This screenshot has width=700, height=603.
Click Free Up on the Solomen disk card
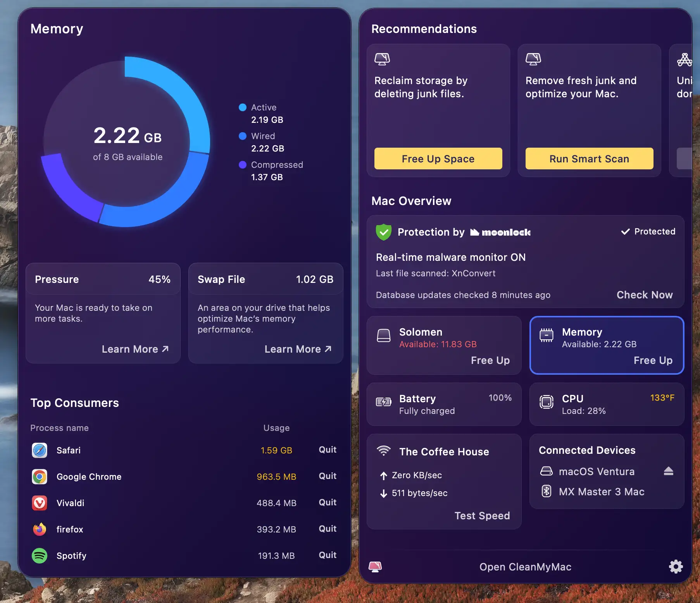(x=490, y=360)
